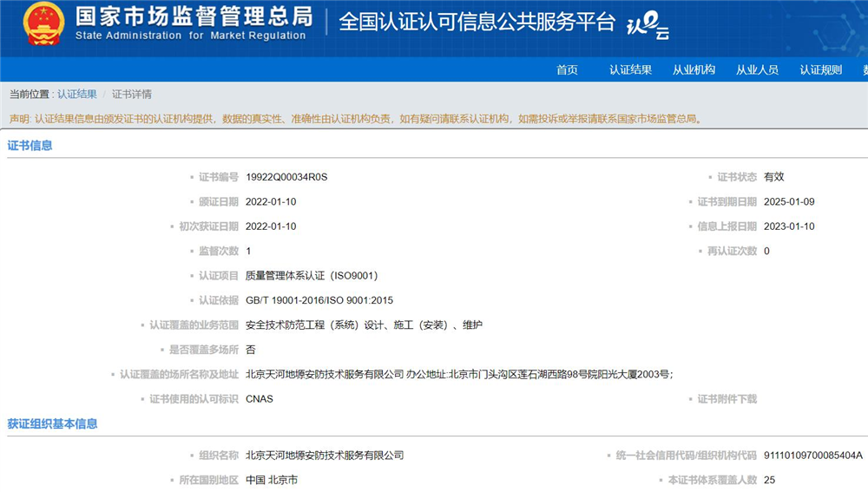Click the 证书详情 breadcrumb text
868x492 pixels.
click(132, 95)
